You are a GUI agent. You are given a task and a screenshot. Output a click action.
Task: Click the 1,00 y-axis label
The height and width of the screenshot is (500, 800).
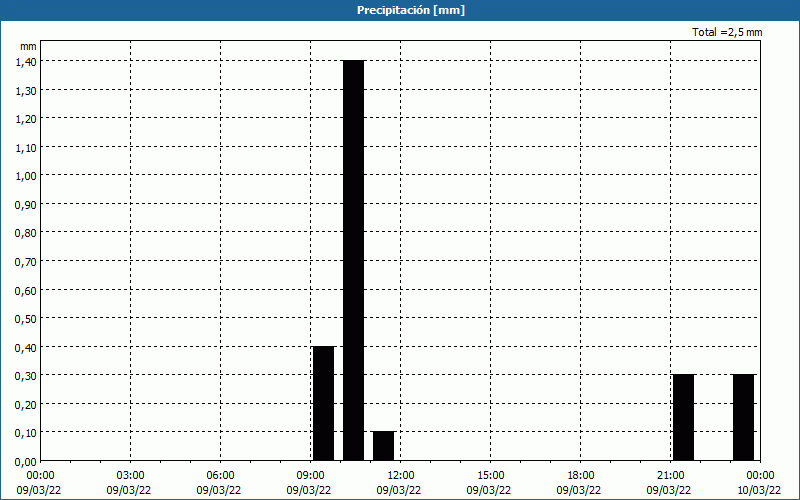click(26, 177)
